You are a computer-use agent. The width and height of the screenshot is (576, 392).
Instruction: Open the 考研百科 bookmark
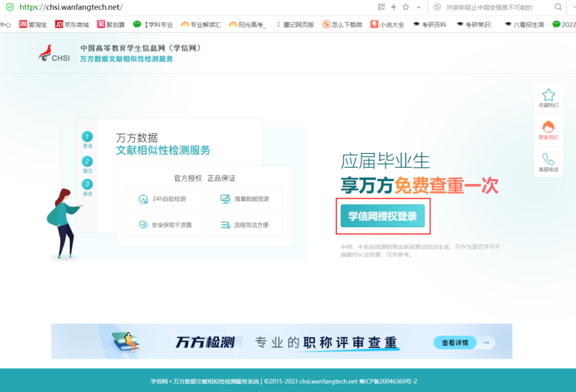429,25
